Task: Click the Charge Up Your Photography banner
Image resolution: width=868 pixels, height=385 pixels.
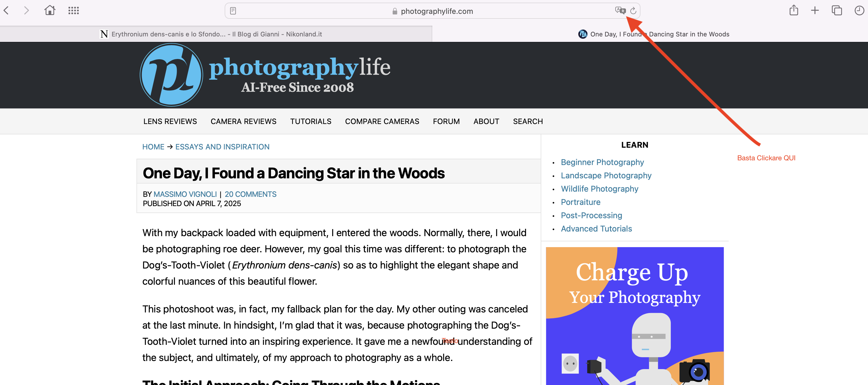Action: point(634,316)
